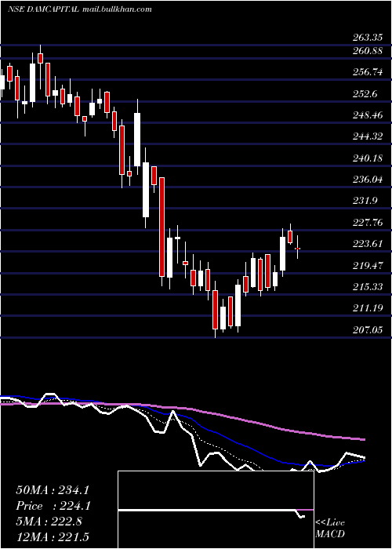392x549 pixels.
Task: Click the 240.18 price level label
Action: 367,158
